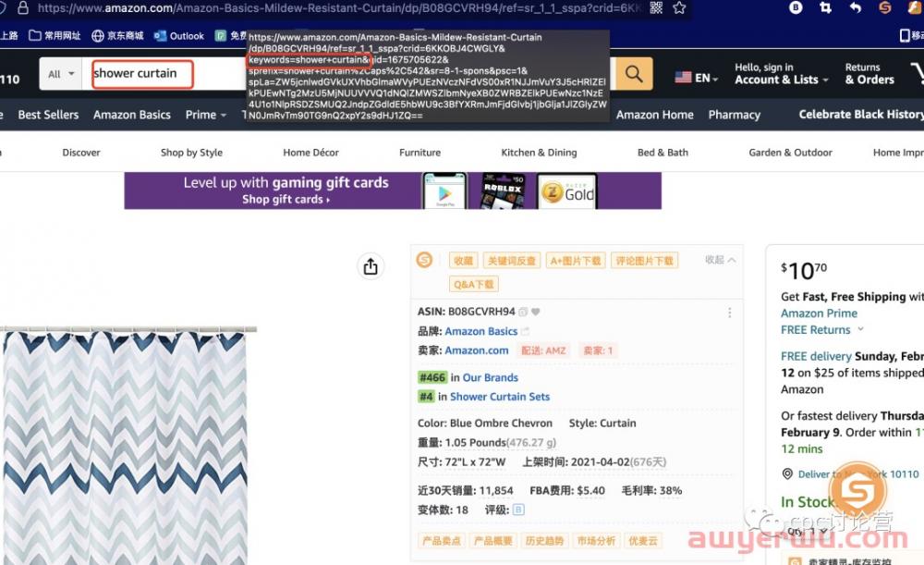Click the 关键词反查 button
Viewport: 924px width, 565px height.
[512, 260]
